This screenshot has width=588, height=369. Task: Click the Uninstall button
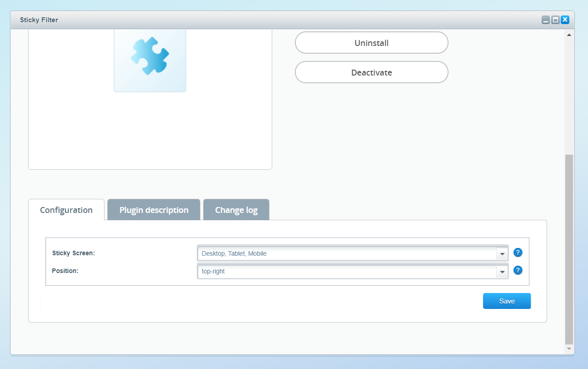(371, 43)
